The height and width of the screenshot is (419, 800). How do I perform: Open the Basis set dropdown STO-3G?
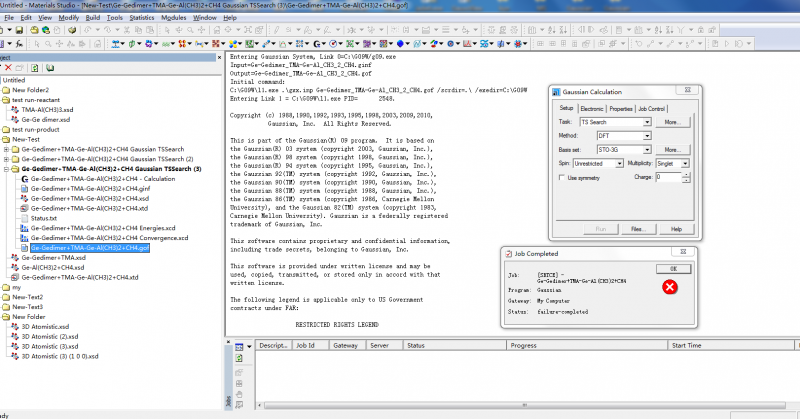[647, 150]
